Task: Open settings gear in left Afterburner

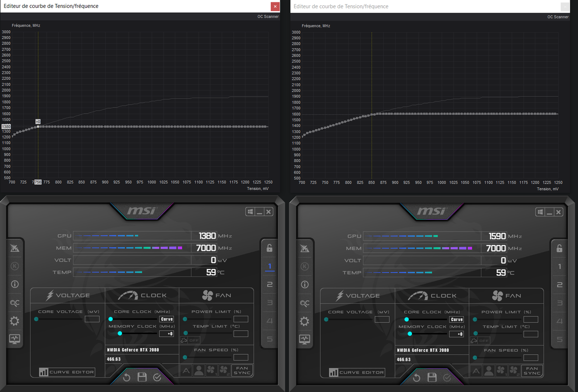Action: coord(14,321)
